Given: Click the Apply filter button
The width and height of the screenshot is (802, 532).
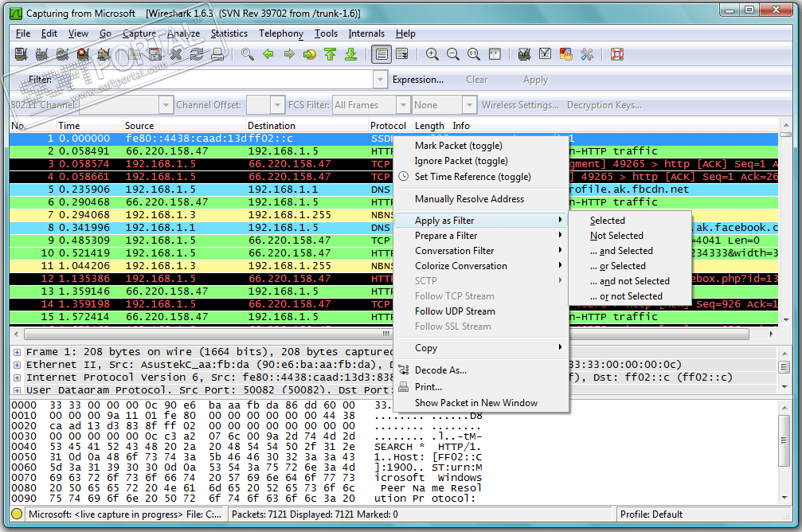Looking at the screenshot, I should tap(535, 80).
